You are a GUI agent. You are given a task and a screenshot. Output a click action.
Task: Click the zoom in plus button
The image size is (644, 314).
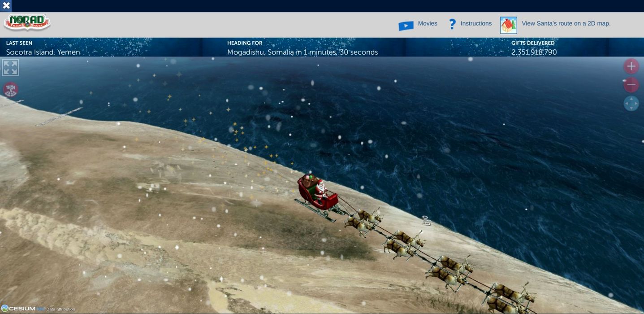point(631,66)
